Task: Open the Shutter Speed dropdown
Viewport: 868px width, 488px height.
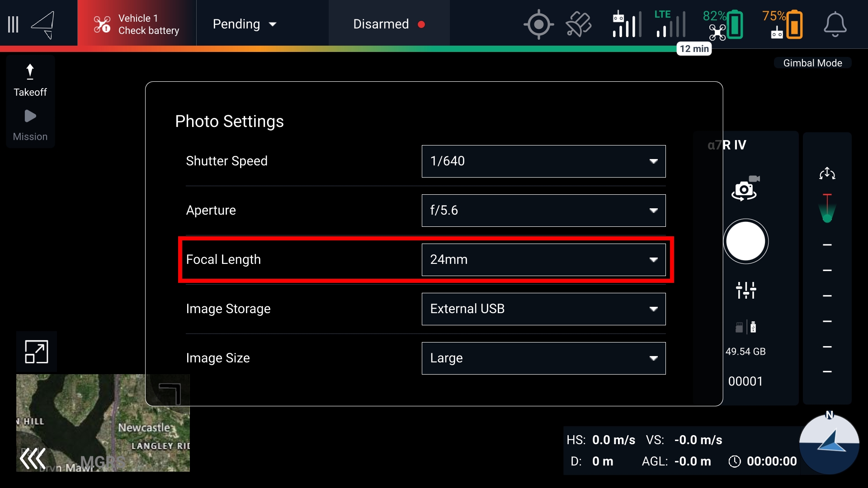Action: click(543, 161)
